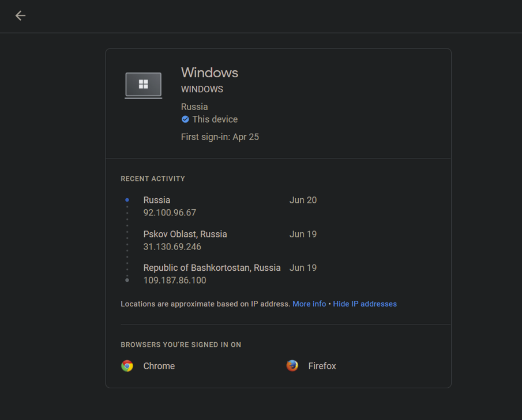Click the Chrome browser icon

pyautogui.click(x=127, y=366)
